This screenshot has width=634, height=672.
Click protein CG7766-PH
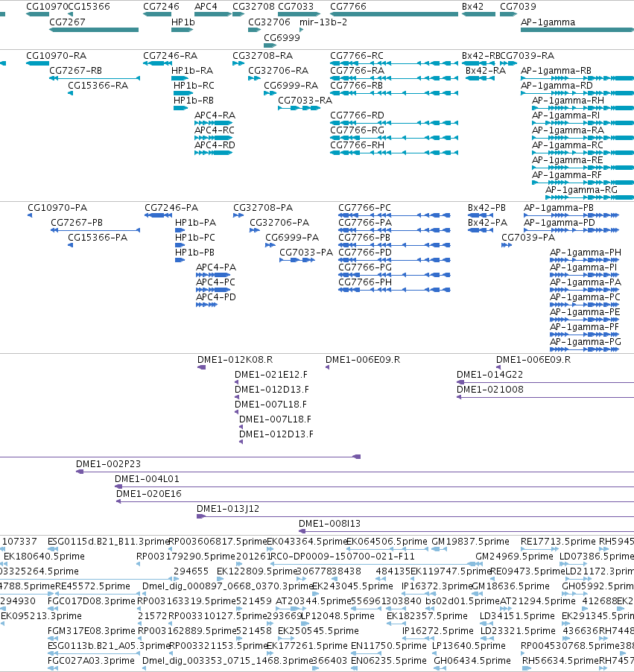[365, 282]
